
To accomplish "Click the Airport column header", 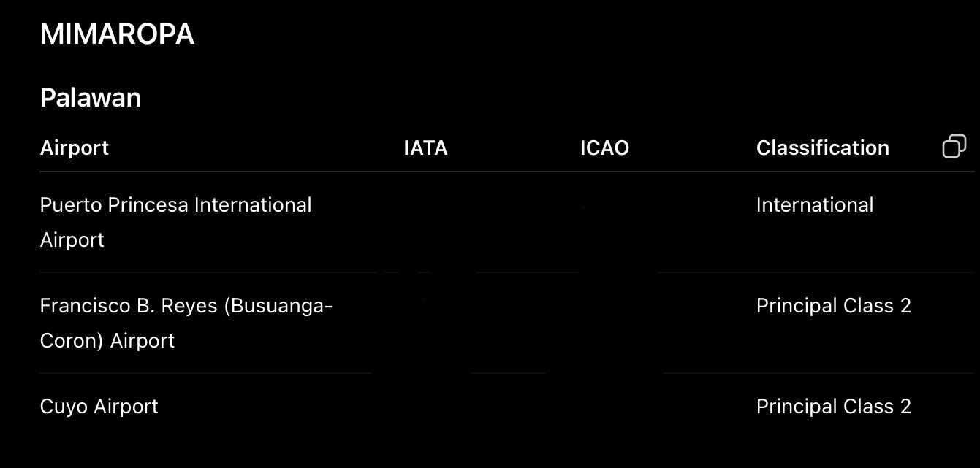I will point(75,148).
